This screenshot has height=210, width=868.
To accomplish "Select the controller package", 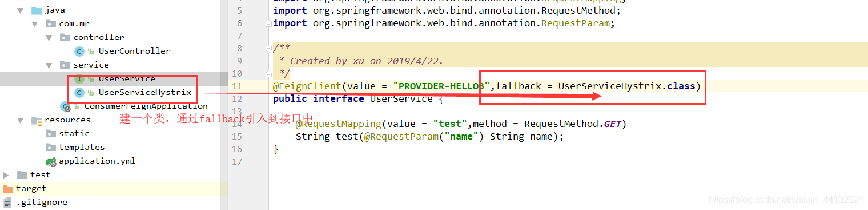I will click(99, 37).
